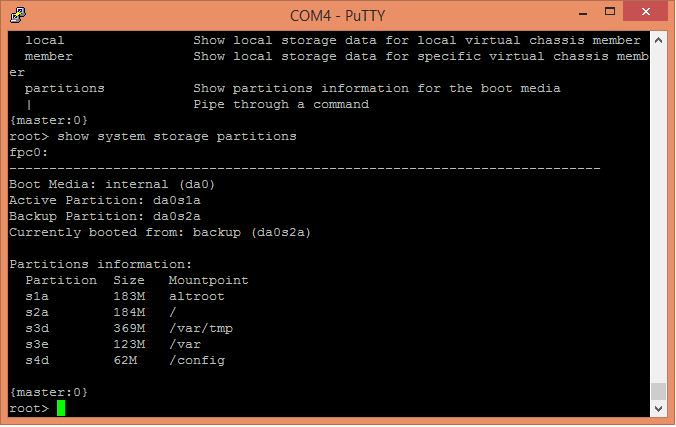Click the COM4 - PuTTY title text
The width and height of the screenshot is (676, 427).
pyautogui.click(x=338, y=16)
